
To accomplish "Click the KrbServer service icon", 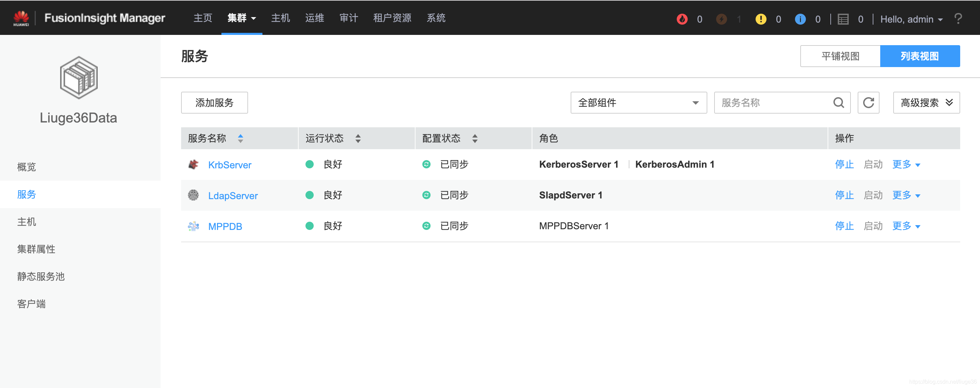I will [193, 165].
